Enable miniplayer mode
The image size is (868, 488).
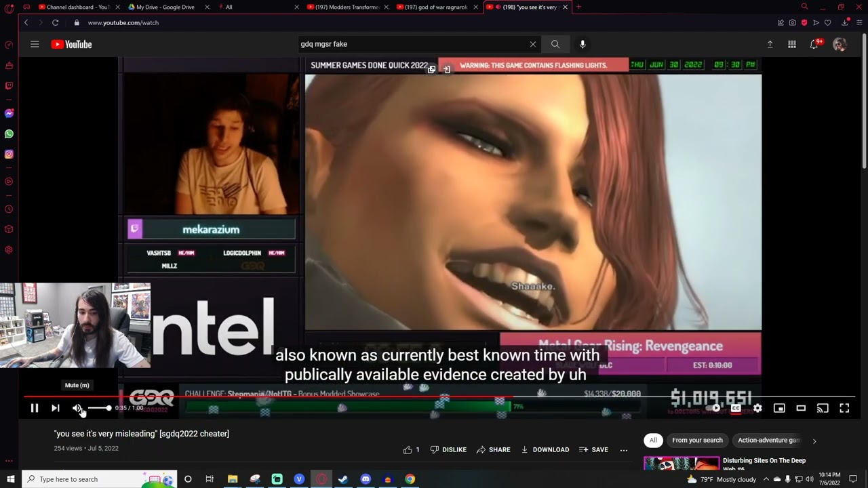coord(779,408)
